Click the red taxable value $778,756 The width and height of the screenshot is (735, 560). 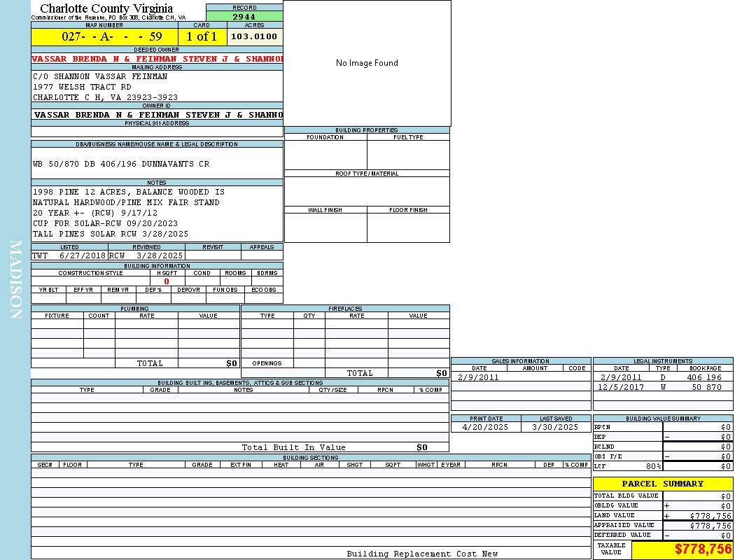tap(703, 549)
